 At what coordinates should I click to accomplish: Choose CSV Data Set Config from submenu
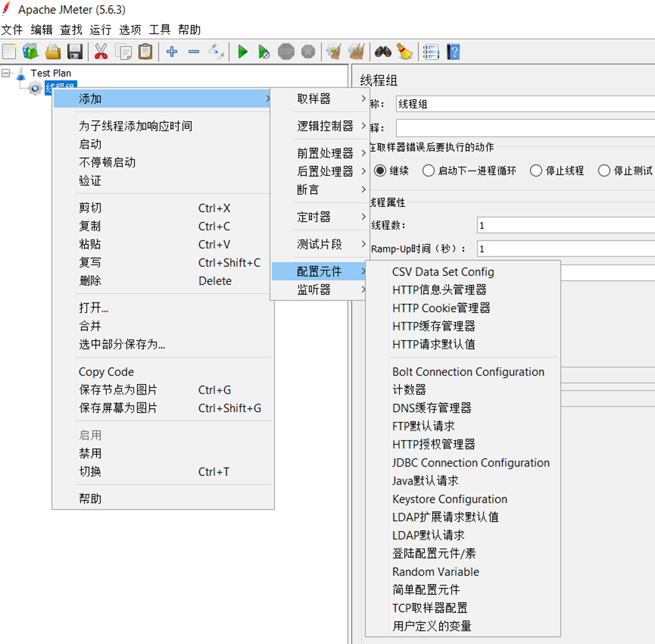pos(443,272)
